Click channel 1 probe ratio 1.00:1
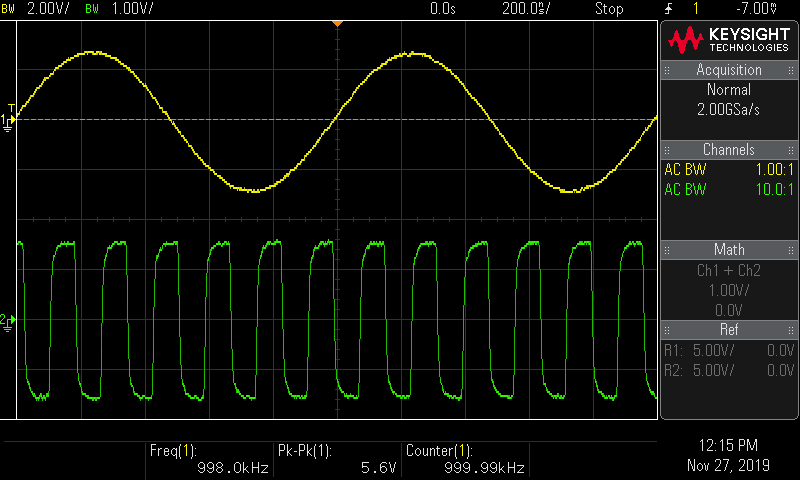This screenshot has width=800, height=480. (x=774, y=169)
